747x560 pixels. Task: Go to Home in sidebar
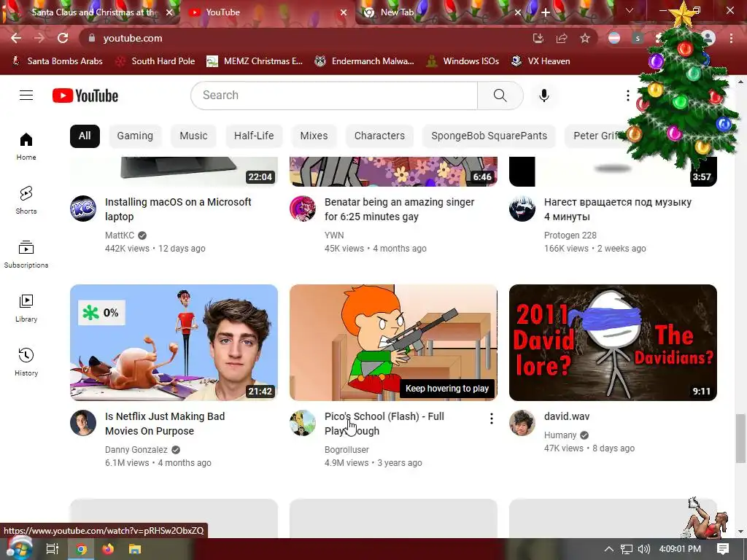point(26,146)
